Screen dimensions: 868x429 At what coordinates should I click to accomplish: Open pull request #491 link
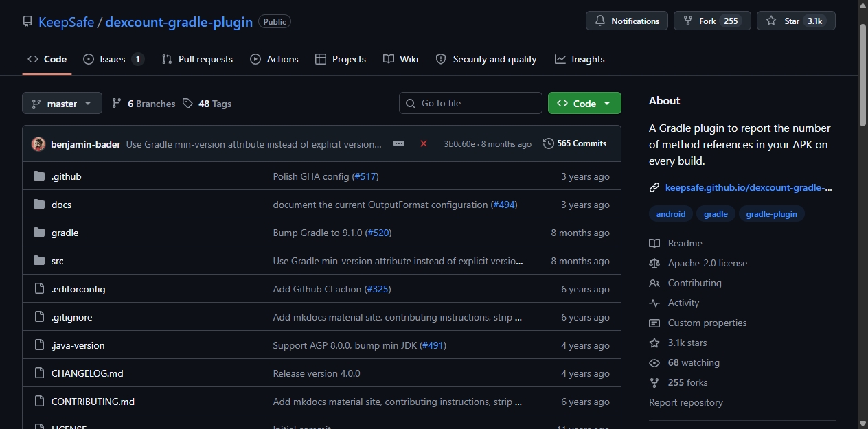[x=433, y=345]
